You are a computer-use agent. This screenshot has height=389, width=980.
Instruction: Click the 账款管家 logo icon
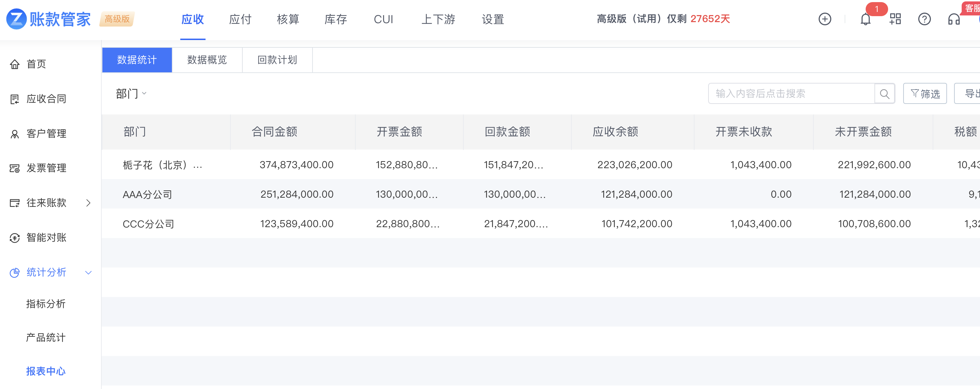16,19
